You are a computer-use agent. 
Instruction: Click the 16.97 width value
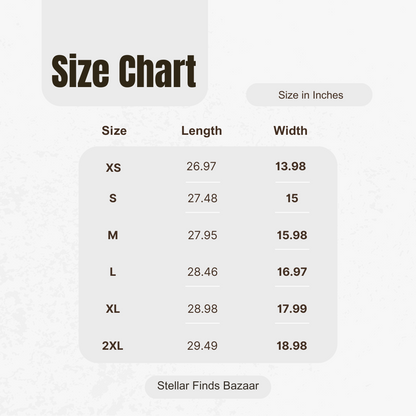pyautogui.click(x=292, y=272)
